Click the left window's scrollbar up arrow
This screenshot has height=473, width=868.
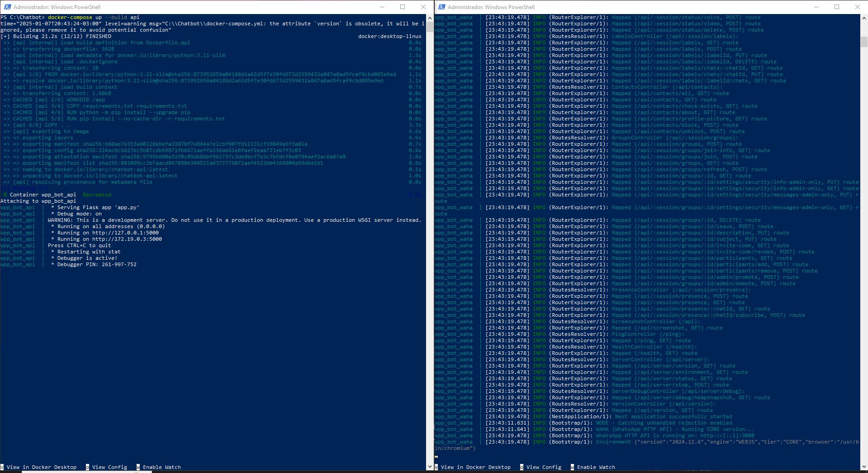point(430,18)
